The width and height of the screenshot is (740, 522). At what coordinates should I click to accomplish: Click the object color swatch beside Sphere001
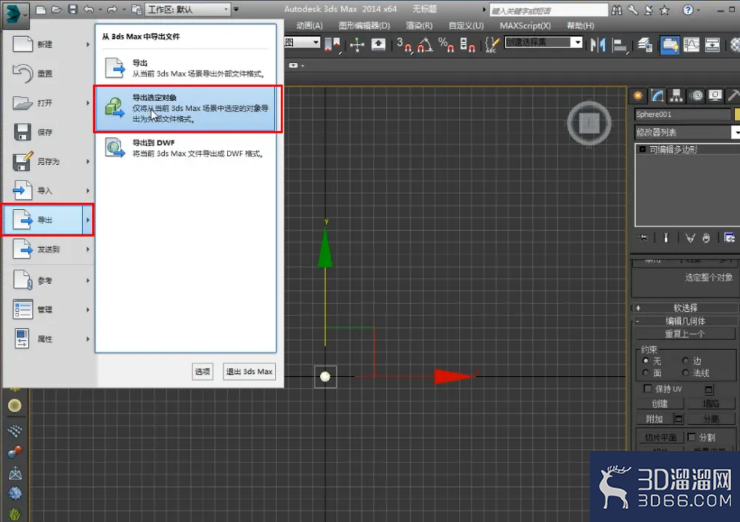point(735,114)
